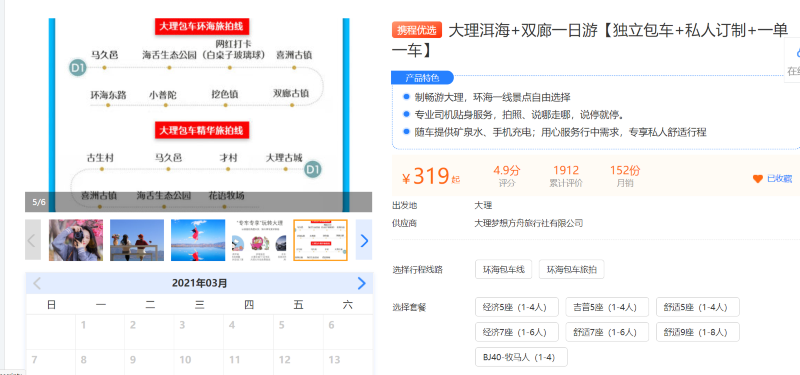Viewport: 800px width, 375px height.
Task: Open the selected route map thumbnail
Action: (x=320, y=240)
